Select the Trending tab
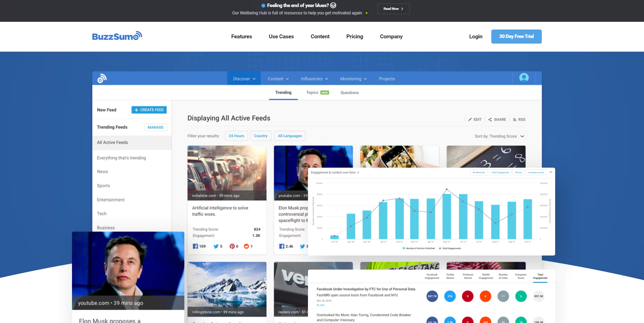Viewport: 644px width, 323px height. pyautogui.click(x=283, y=93)
